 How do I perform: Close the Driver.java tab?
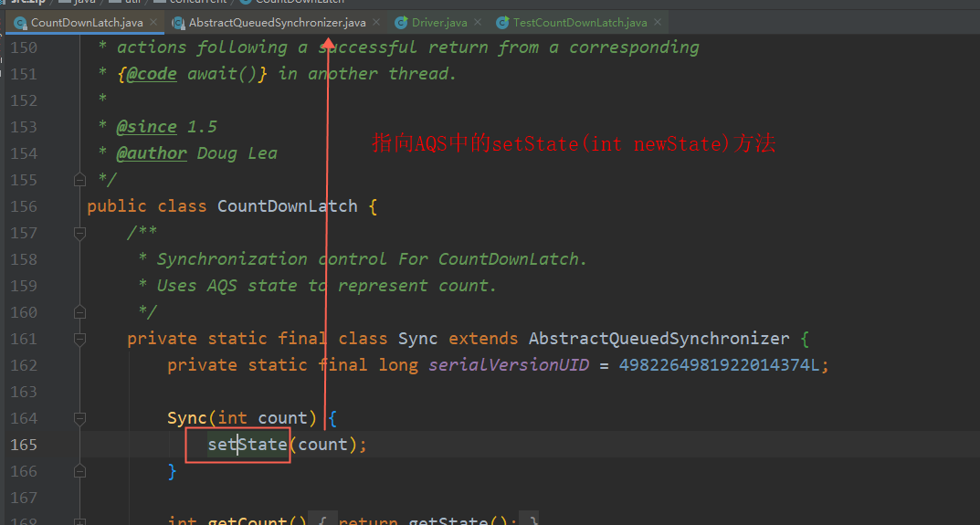click(478, 23)
